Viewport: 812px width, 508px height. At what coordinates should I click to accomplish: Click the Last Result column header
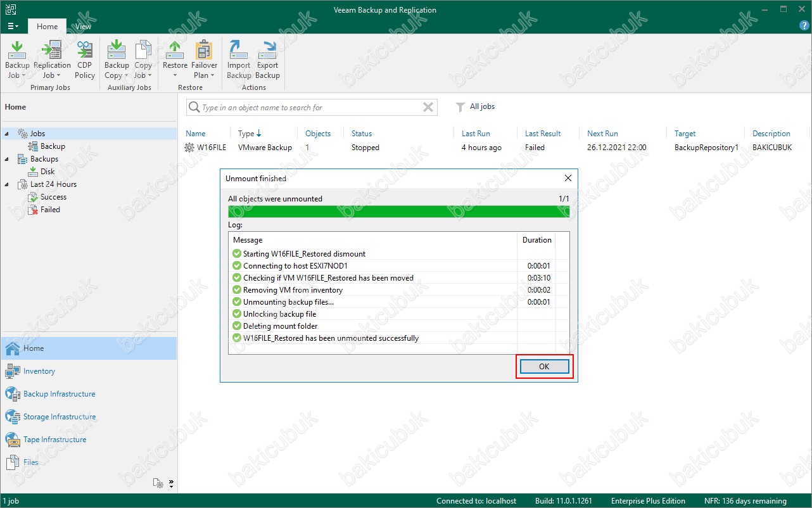click(x=543, y=134)
